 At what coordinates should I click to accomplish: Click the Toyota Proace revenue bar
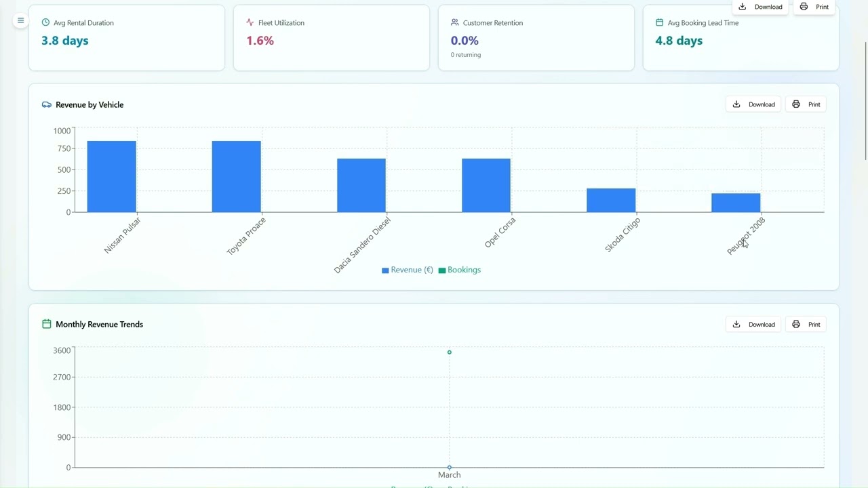point(237,176)
